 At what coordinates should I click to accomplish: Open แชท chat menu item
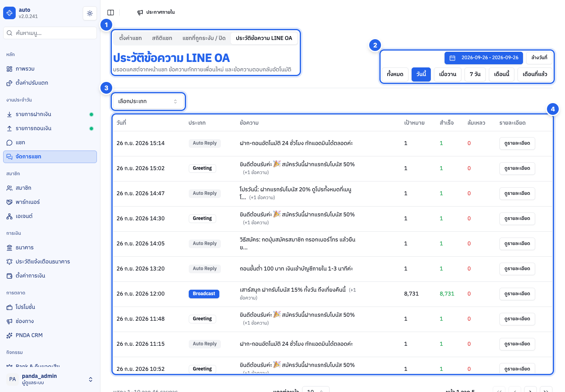pos(50,142)
